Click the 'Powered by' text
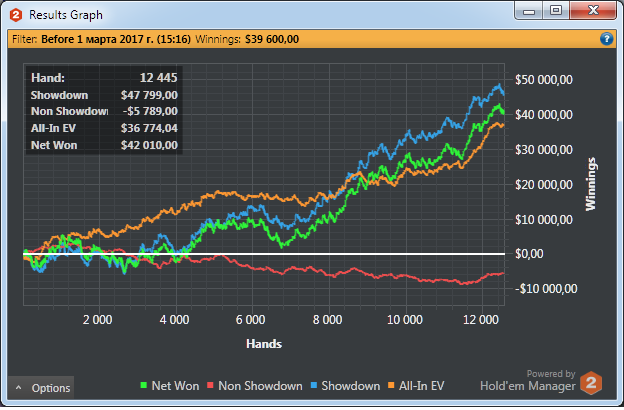 [551, 374]
